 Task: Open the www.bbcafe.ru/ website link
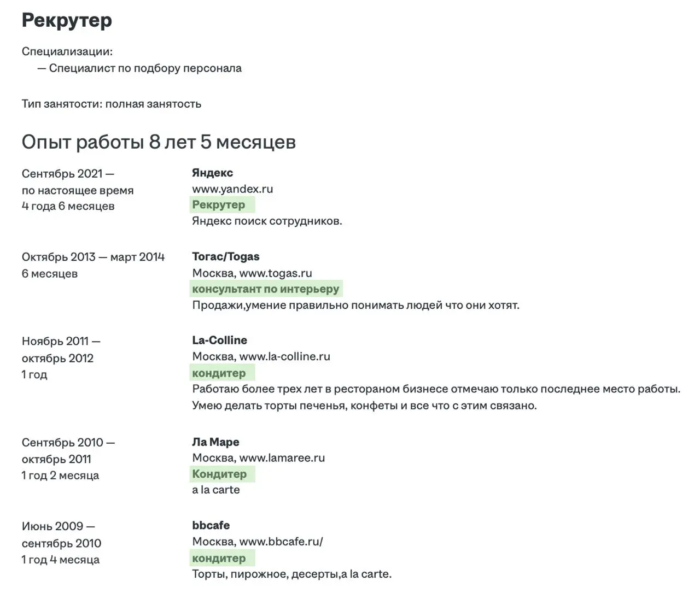coord(281,541)
